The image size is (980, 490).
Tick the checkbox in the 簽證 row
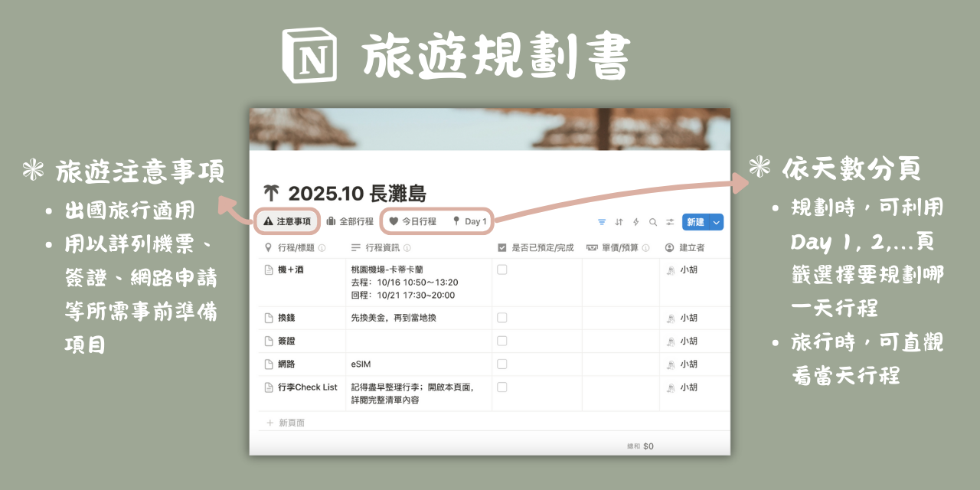[x=502, y=341]
